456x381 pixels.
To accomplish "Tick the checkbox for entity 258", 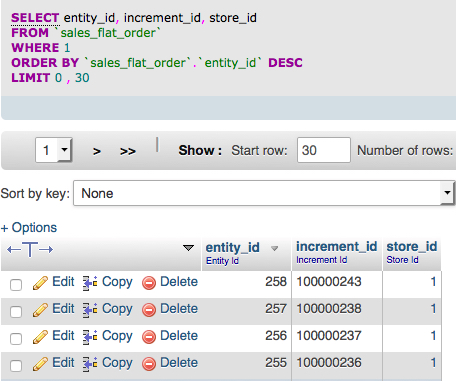I will tap(16, 285).
